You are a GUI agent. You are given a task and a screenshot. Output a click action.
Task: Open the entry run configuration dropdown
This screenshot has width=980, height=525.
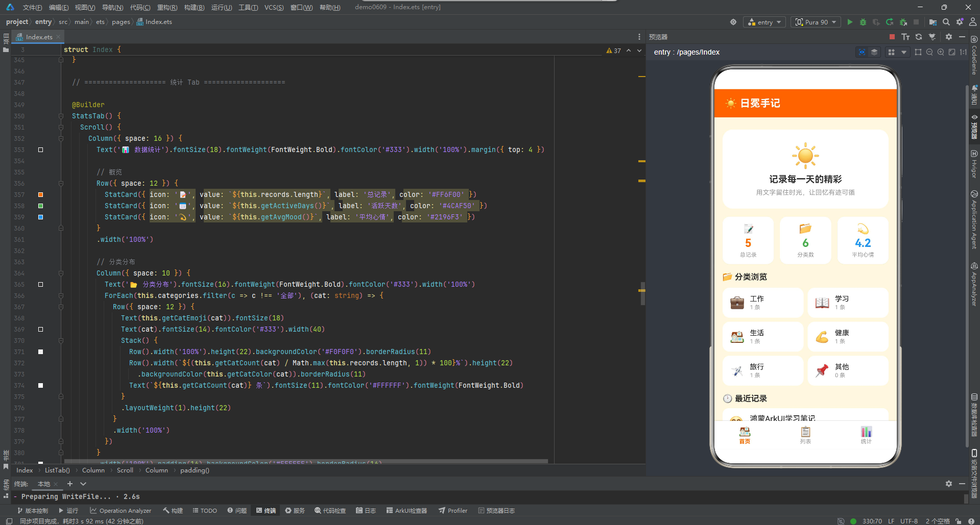[764, 22]
